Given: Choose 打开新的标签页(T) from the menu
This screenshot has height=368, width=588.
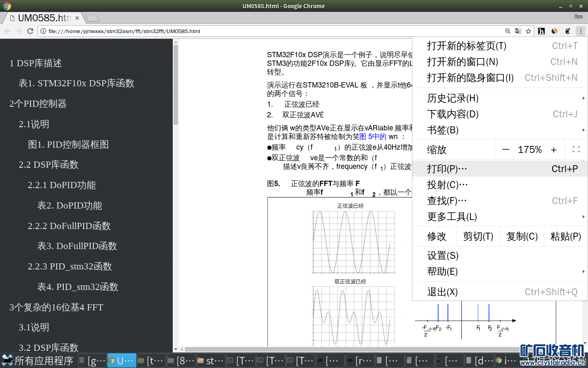Looking at the screenshot, I should 500,46.
